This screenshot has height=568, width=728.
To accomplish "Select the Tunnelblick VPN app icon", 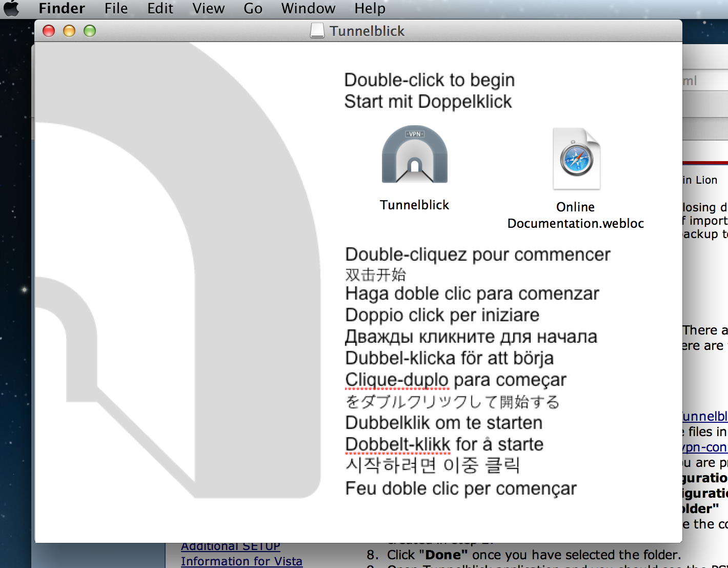I will click(415, 154).
